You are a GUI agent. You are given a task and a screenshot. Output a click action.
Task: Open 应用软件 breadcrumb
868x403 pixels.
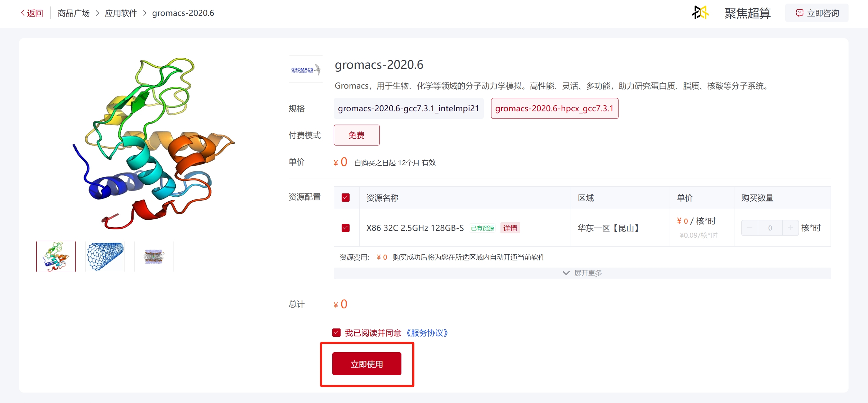121,13
